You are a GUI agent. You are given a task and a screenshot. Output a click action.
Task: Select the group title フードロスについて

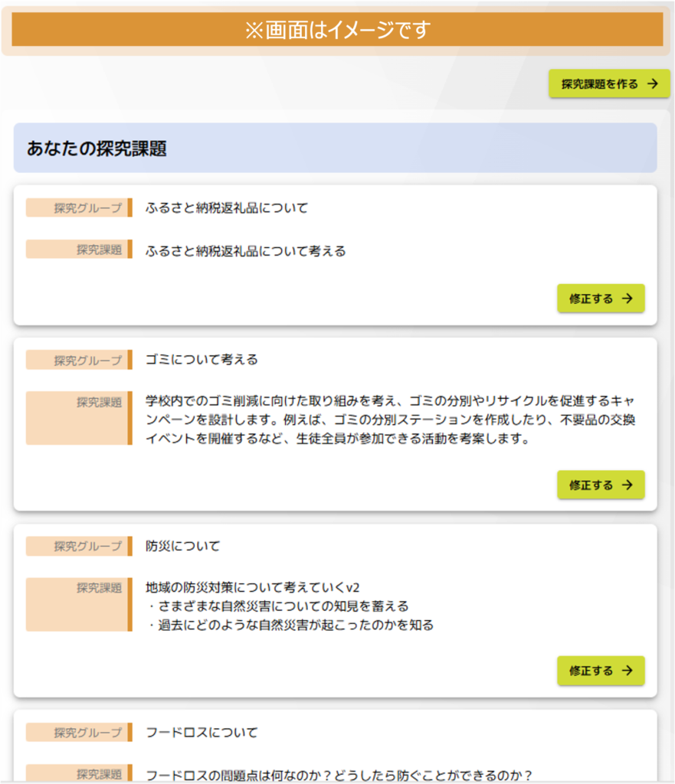202,732
